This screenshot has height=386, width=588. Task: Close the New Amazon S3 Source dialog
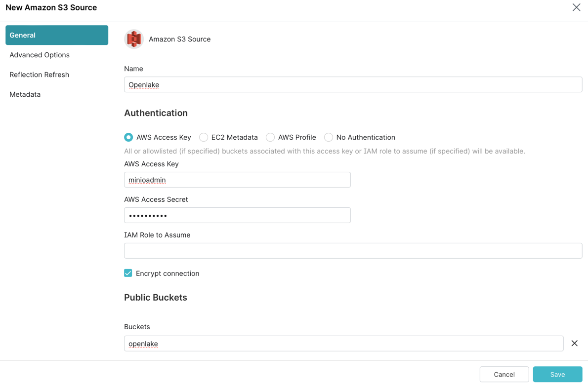[576, 7]
